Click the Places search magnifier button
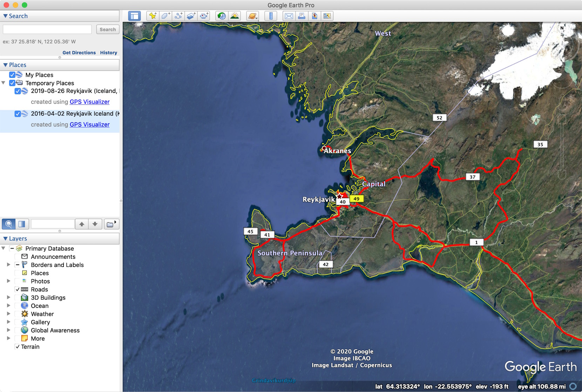Image resolution: width=582 pixels, height=392 pixels. (8, 224)
